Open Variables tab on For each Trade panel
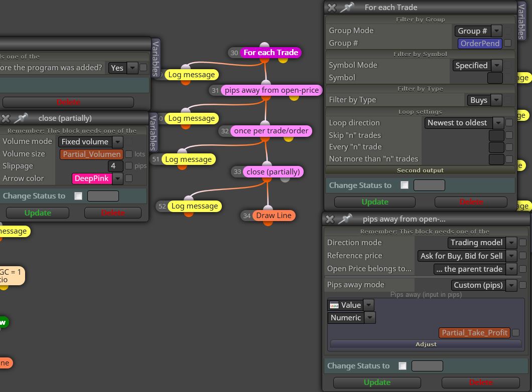 pyautogui.click(x=522, y=22)
